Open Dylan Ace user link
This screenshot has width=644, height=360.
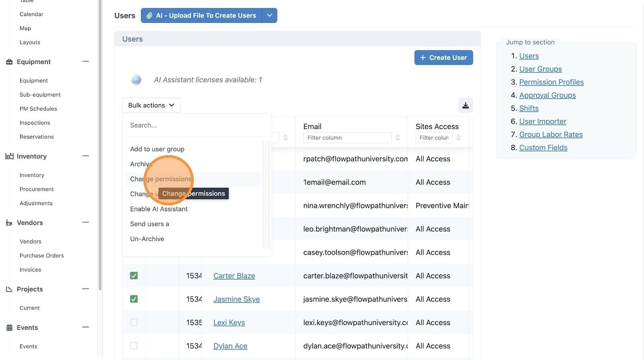(x=230, y=346)
